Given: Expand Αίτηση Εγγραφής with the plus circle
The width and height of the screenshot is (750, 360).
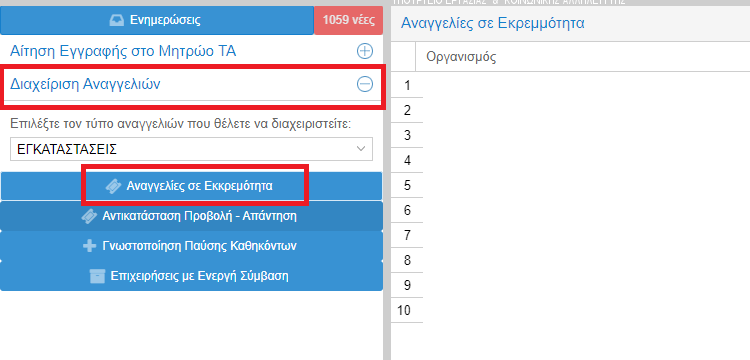Looking at the screenshot, I should point(365,51).
